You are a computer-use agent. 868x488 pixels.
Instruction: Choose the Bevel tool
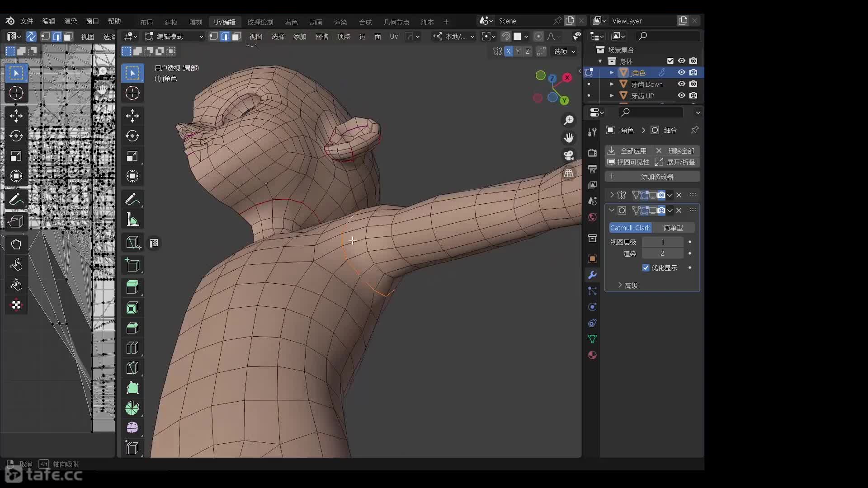(x=132, y=328)
